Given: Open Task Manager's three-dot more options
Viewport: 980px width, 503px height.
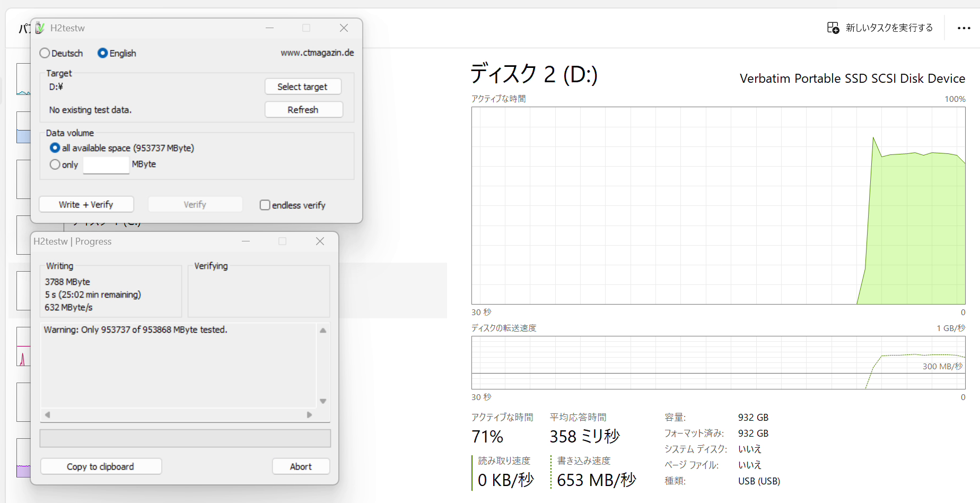Looking at the screenshot, I should point(964,28).
